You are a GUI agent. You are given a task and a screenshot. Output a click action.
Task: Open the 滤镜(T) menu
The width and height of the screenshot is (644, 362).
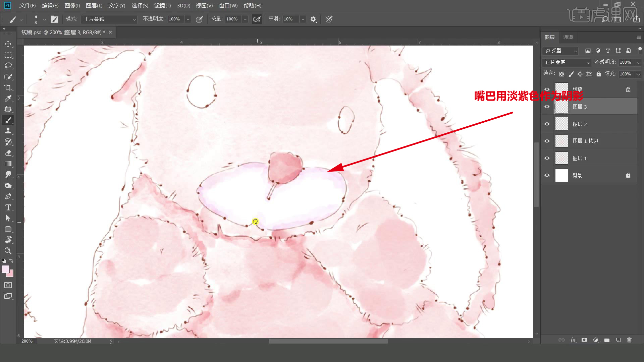point(162,6)
